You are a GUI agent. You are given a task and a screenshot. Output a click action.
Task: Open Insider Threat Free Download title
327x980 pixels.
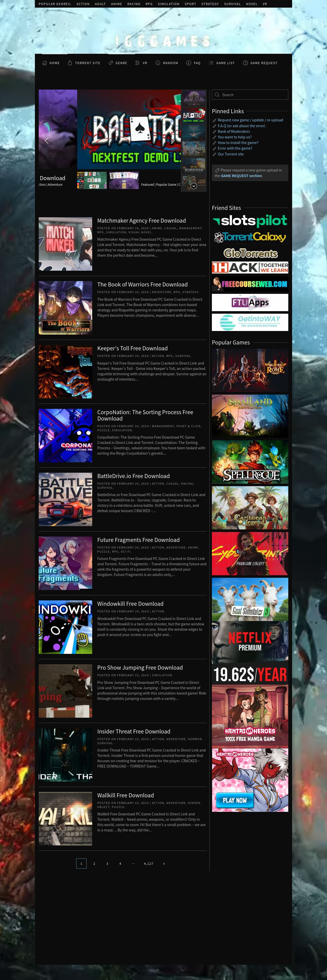tap(134, 732)
